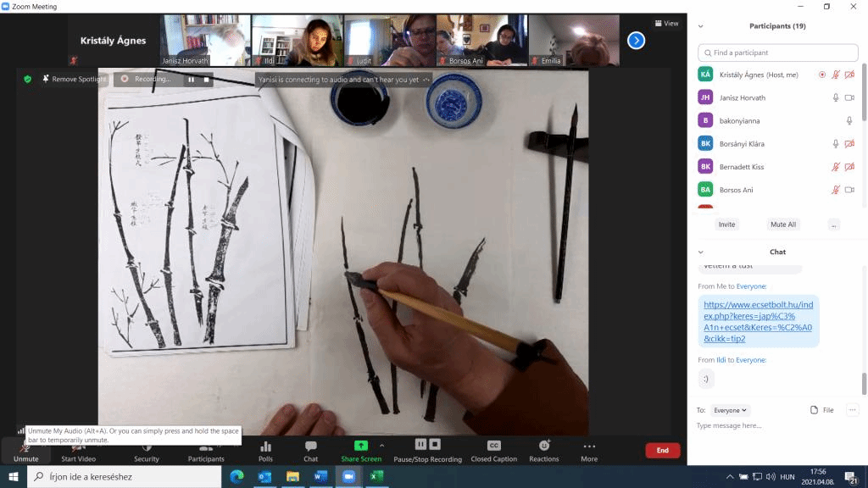Click the Mute All button

(x=783, y=225)
